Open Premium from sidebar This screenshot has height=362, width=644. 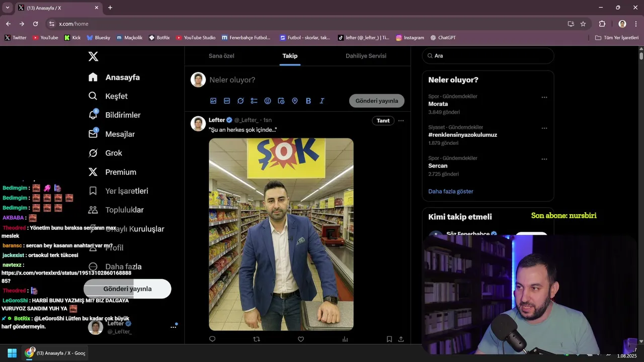tap(112, 172)
